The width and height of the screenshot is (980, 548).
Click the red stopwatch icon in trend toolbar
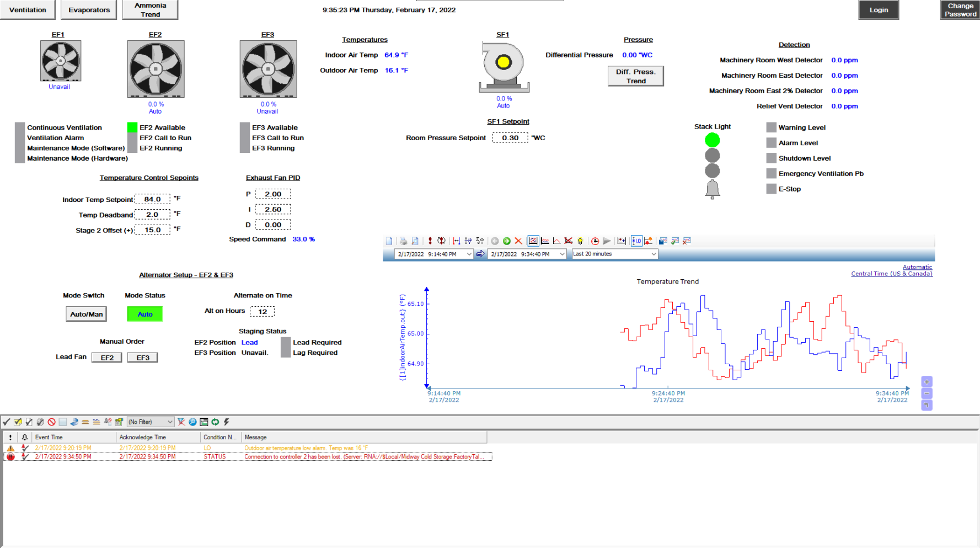coord(595,241)
